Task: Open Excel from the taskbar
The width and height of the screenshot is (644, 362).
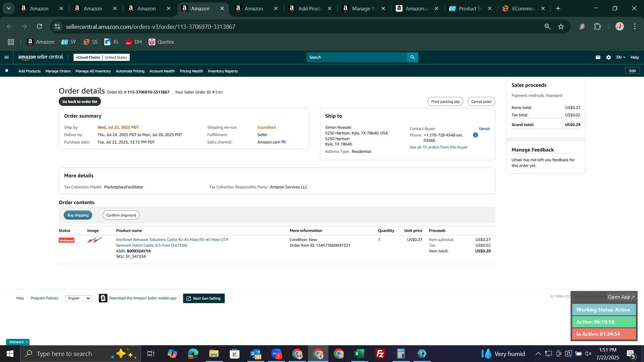Action: tap(359, 354)
